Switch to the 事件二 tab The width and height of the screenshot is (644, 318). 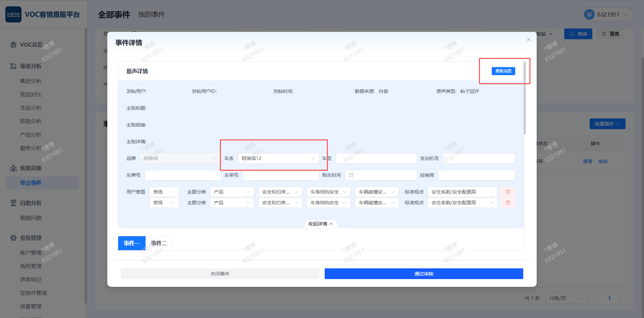159,243
